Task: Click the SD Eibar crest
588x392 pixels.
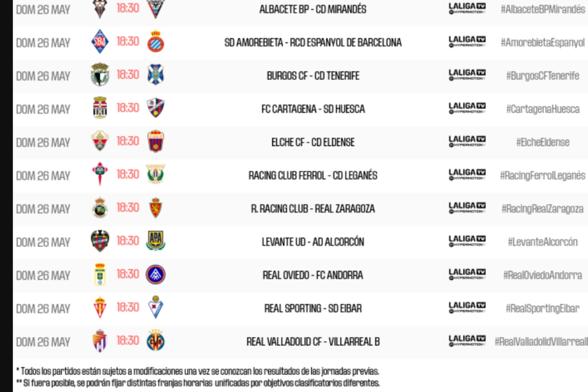Action: [x=156, y=307]
